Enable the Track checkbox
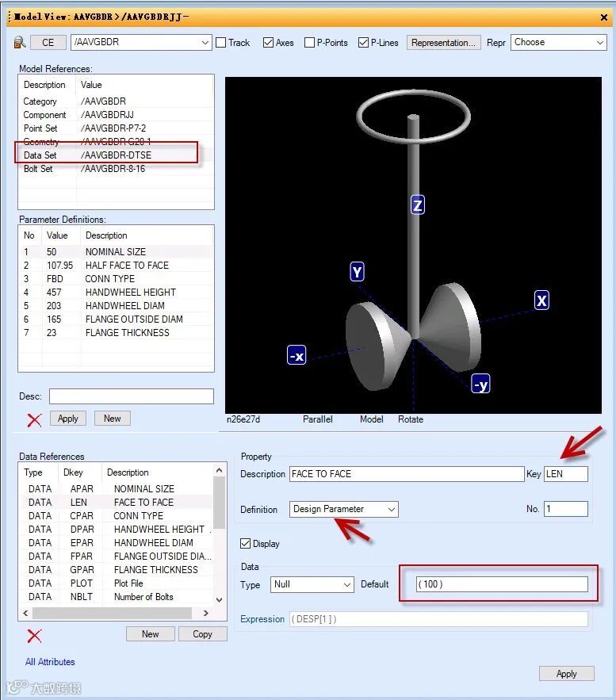Viewport: 616px width, 700px height. pyautogui.click(x=220, y=42)
